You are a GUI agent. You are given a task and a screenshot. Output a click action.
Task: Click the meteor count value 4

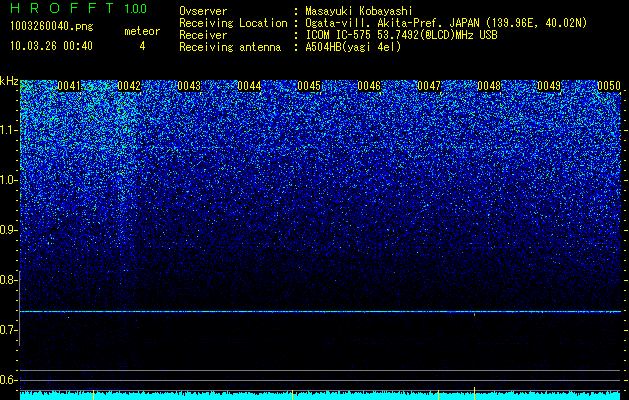(142, 46)
